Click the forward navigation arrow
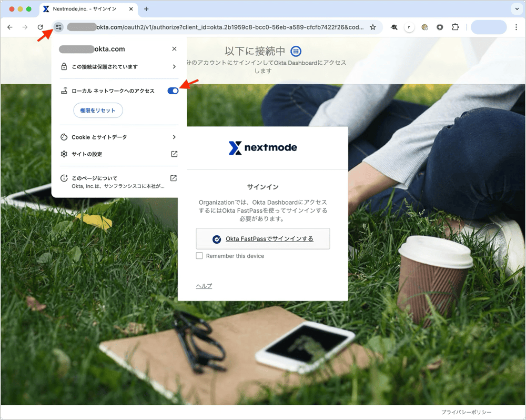Screen dimensions: 526x420 pos(25,27)
